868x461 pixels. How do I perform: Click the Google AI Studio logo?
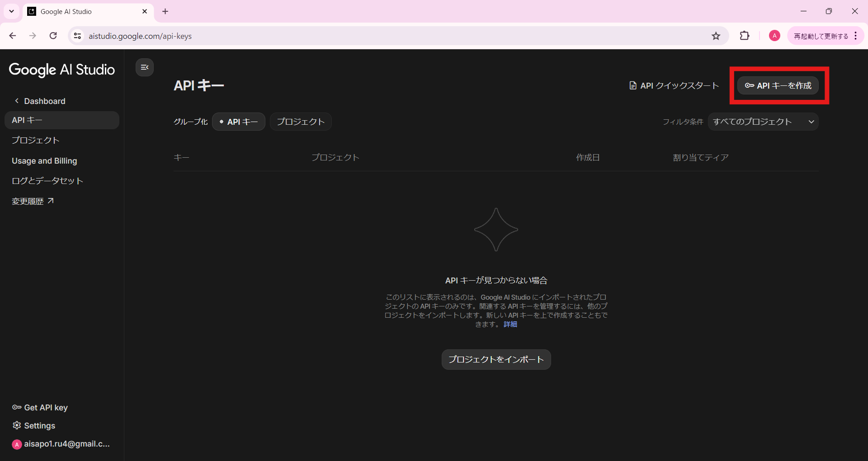(x=61, y=70)
